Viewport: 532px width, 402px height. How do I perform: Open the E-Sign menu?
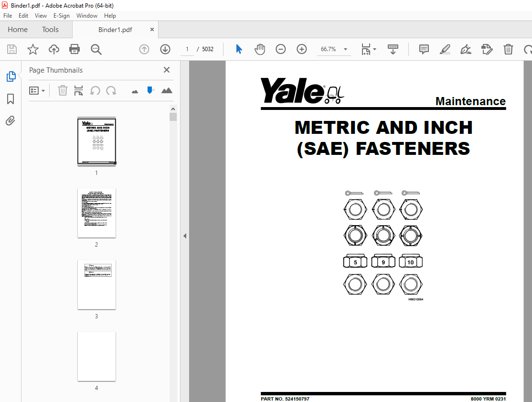point(62,16)
